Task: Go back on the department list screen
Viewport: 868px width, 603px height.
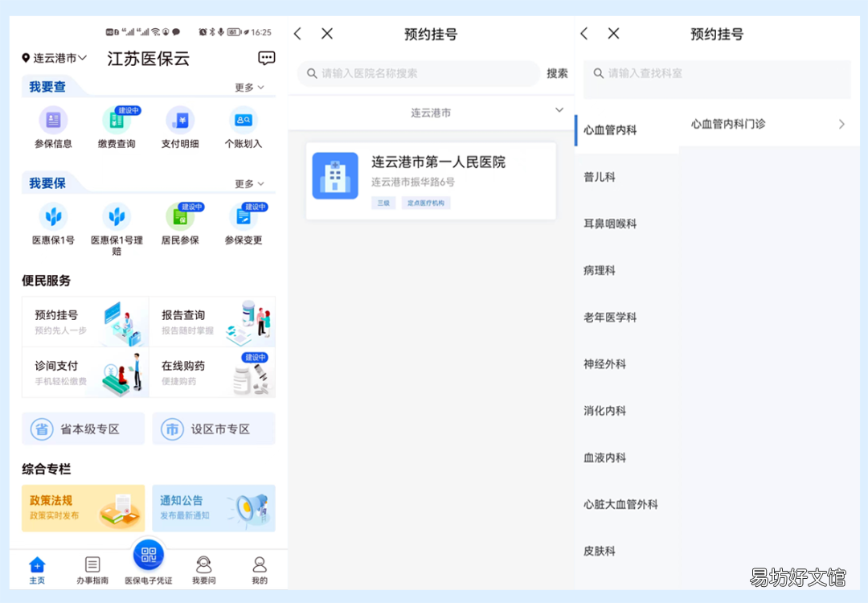Action: (584, 34)
